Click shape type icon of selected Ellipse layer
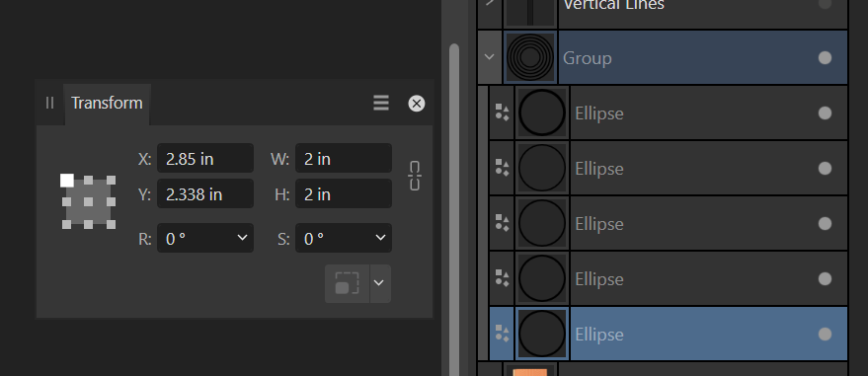The image size is (868, 376). [502, 334]
